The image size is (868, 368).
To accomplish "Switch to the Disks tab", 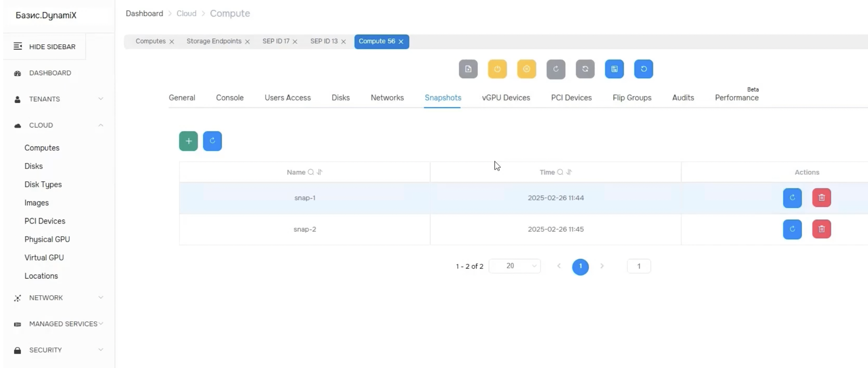I will [340, 98].
